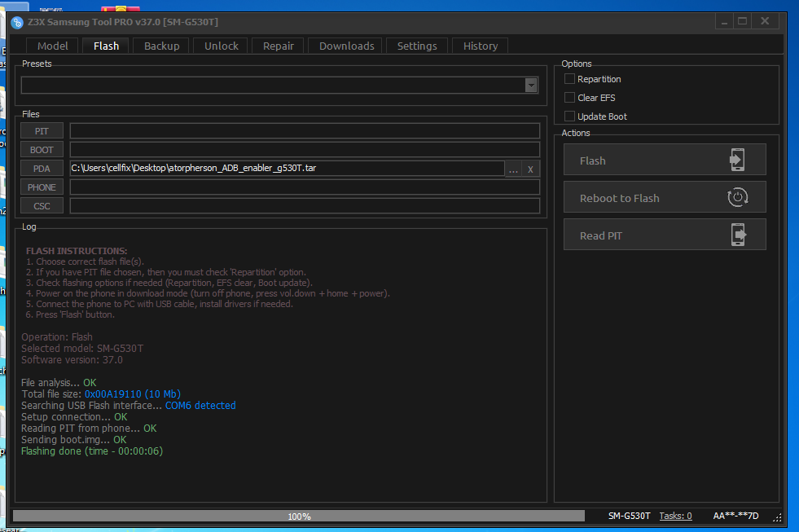Click the PHONE file button
Image resolution: width=799 pixels, height=532 pixels.
coord(42,187)
